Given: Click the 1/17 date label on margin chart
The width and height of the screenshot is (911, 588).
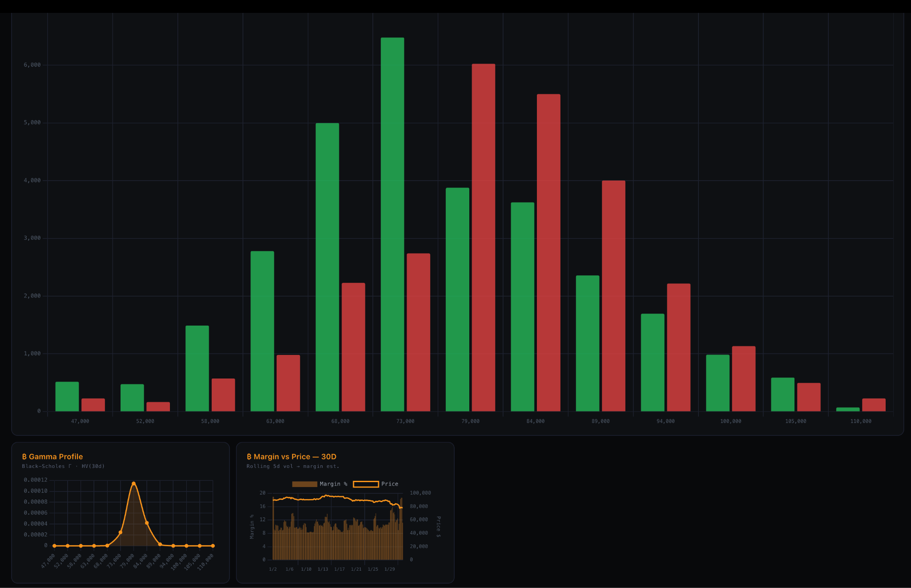Looking at the screenshot, I should point(339,569).
